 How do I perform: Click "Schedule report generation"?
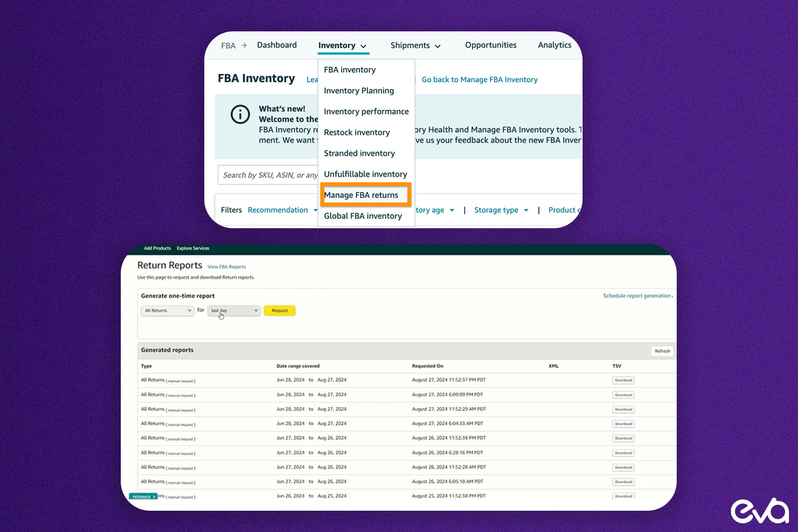click(637, 296)
